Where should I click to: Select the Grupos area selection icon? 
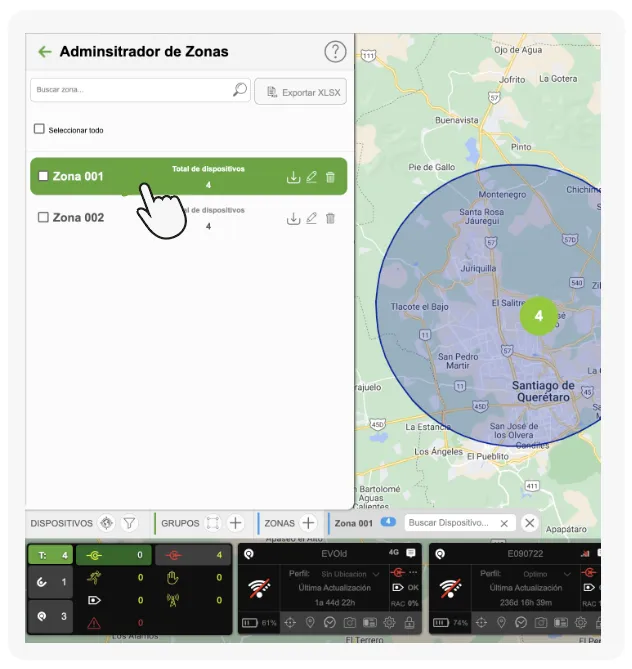213,523
